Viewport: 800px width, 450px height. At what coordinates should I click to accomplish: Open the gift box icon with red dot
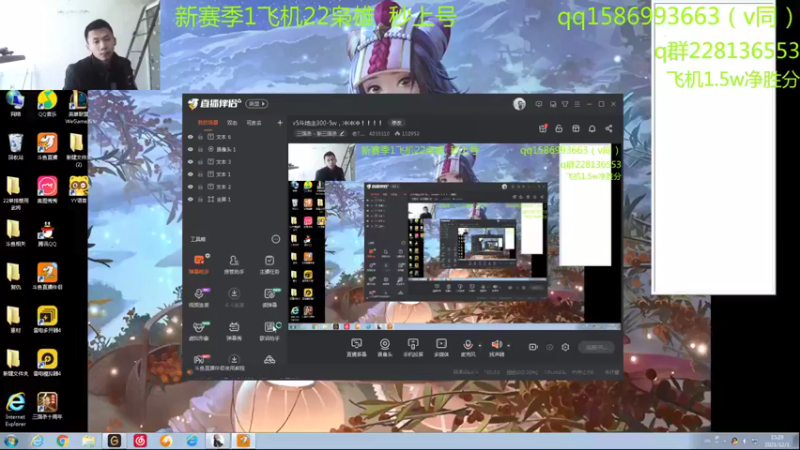tap(543, 129)
